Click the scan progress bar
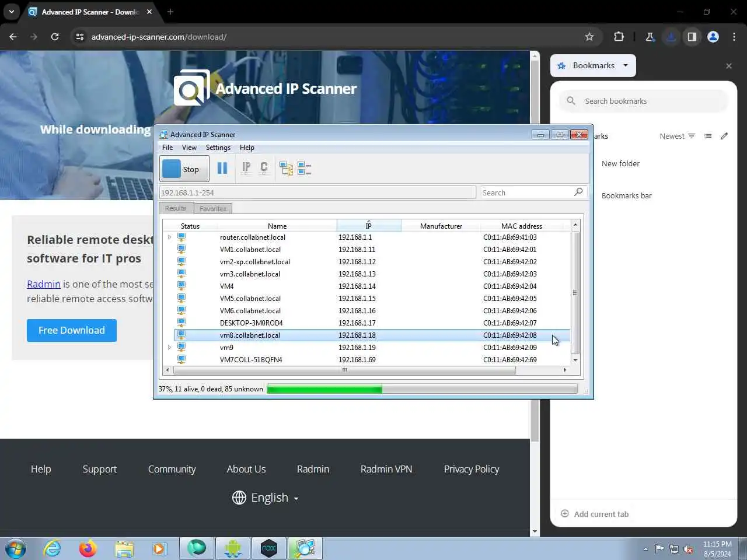Viewport: 747px width, 560px height. tap(422, 389)
